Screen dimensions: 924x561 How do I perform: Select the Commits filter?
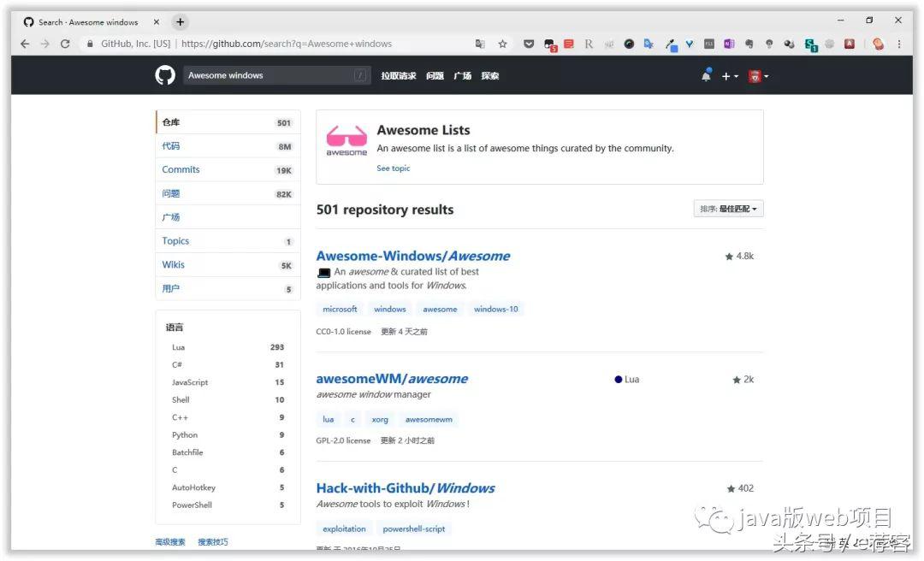(228, 169)
